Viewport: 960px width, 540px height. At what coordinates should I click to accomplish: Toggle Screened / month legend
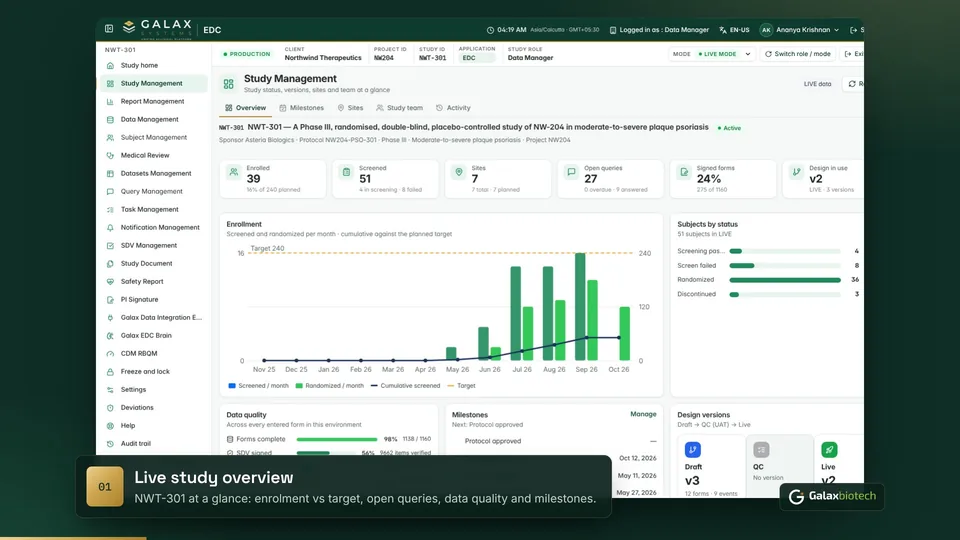point(258,386)
